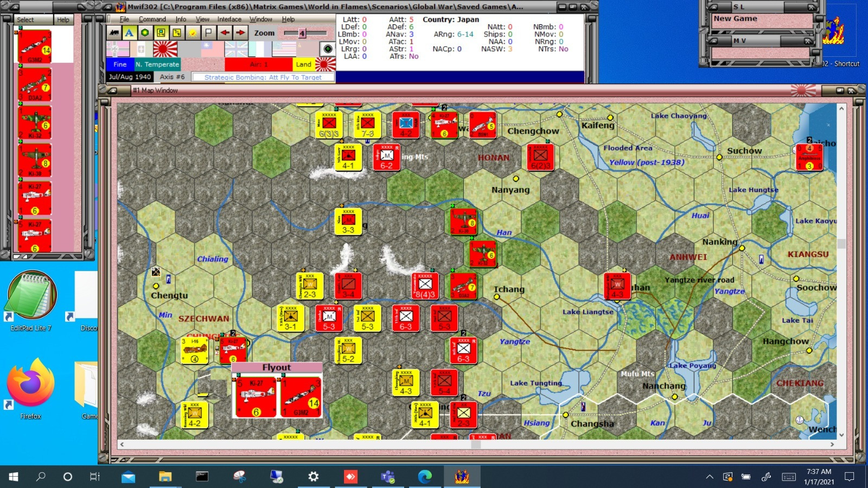This screenshot has height=488, width=868.
Task: Click the Nanyang city marker on the map
Action: pos(516,178)
